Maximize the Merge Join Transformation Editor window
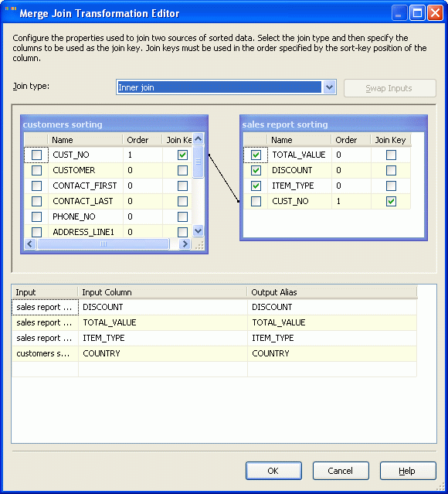Image resolution: width=448 pixels, height=494 pixels. [x=417, y=13]
